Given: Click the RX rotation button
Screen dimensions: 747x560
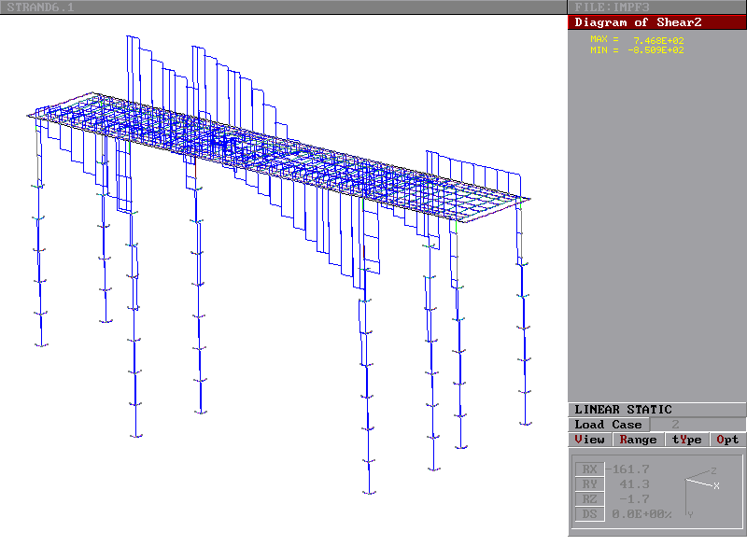Looking at the screenshot, I should tap(589, 469).
